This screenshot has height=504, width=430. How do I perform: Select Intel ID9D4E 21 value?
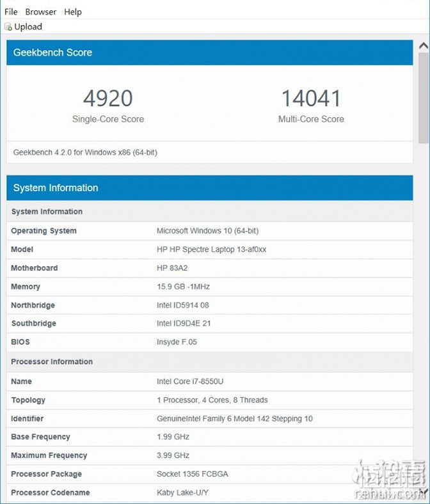point(184,324)
